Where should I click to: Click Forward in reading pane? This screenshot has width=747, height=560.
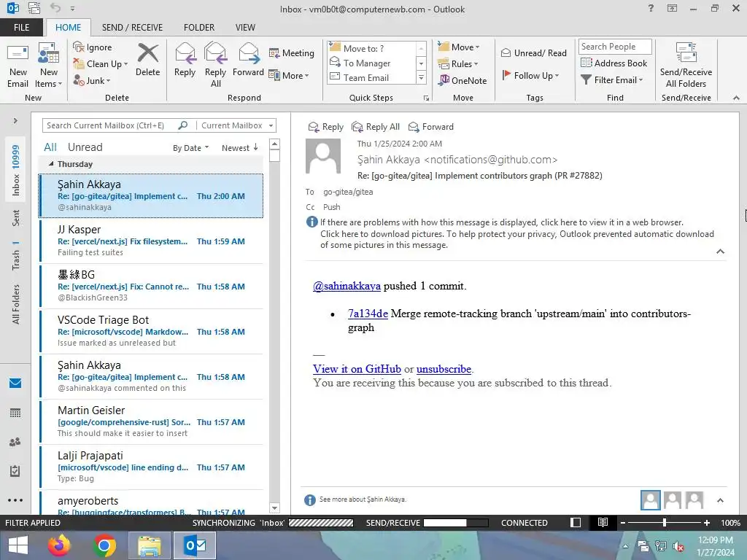(x=431, y=127)
